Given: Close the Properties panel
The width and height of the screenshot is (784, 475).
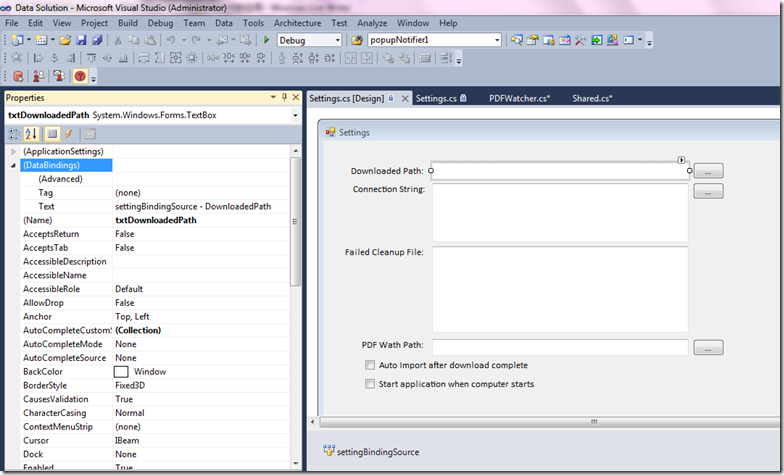Looking at the screenshot, I should 296,97.
